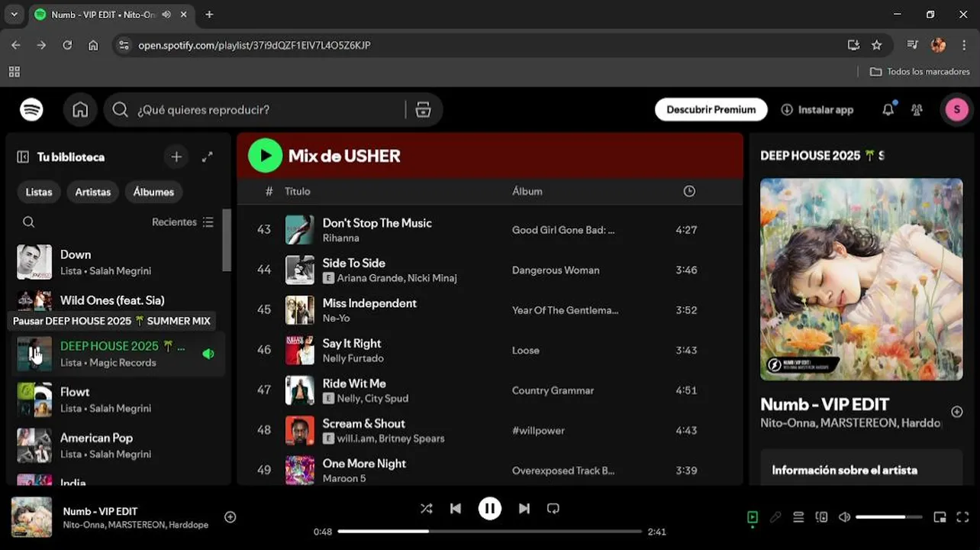Viewport: 980px width, 550px height.
Task: Show lyrics with microphone icon
Action: 775,517
